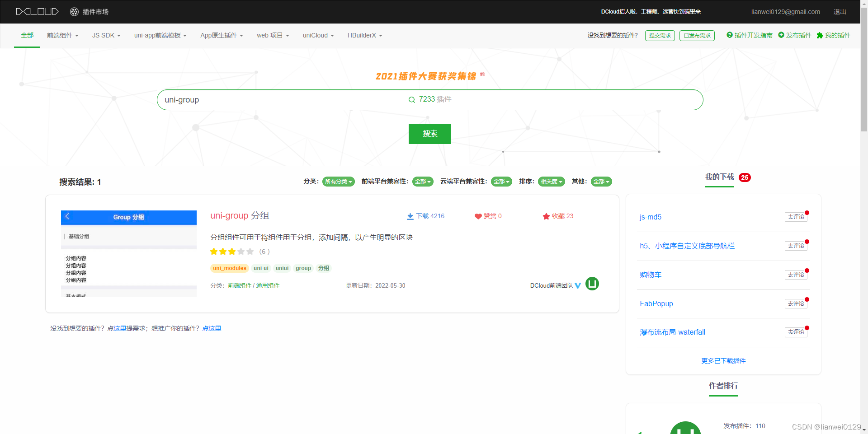Screen dimensions: 868x434
Task: Click the group tag
Action: pos(303,268)
